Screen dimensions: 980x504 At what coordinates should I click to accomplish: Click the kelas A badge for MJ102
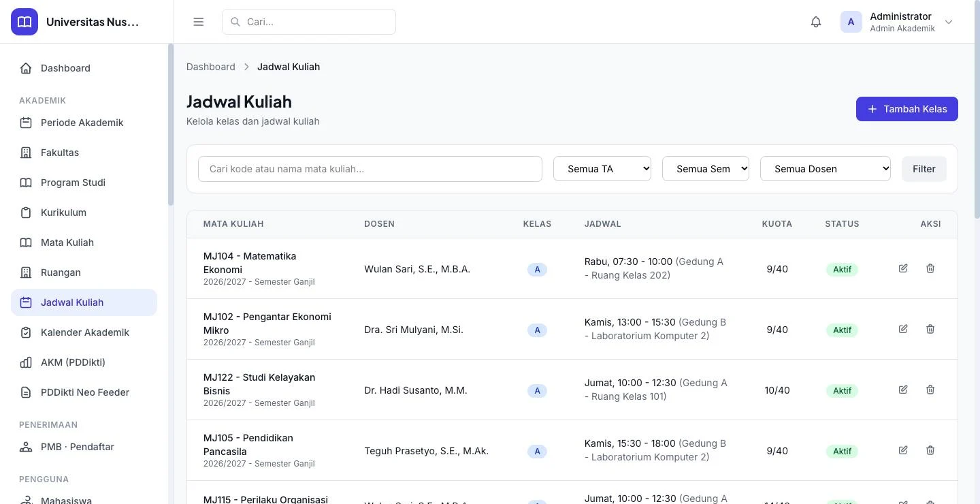point(537,330)
